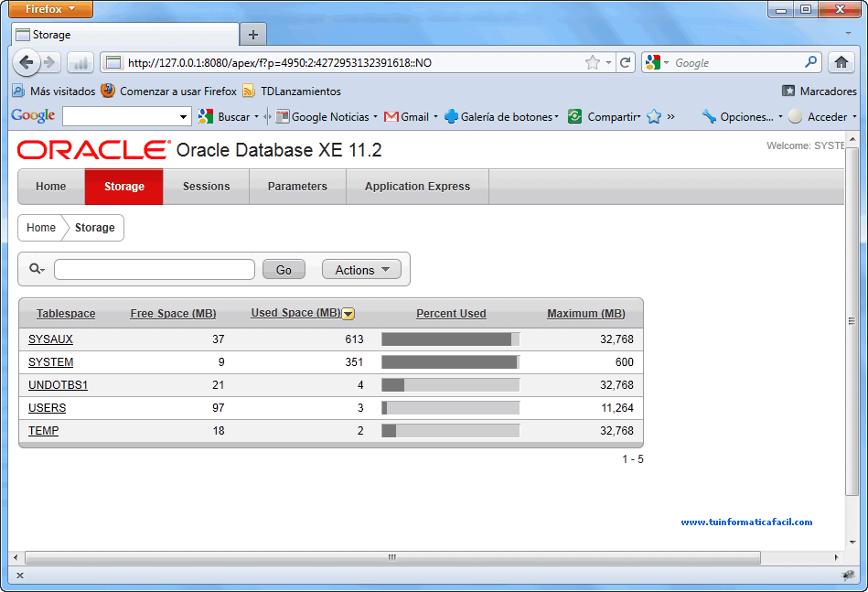Click the Compartir share icon

pos(574,116)
